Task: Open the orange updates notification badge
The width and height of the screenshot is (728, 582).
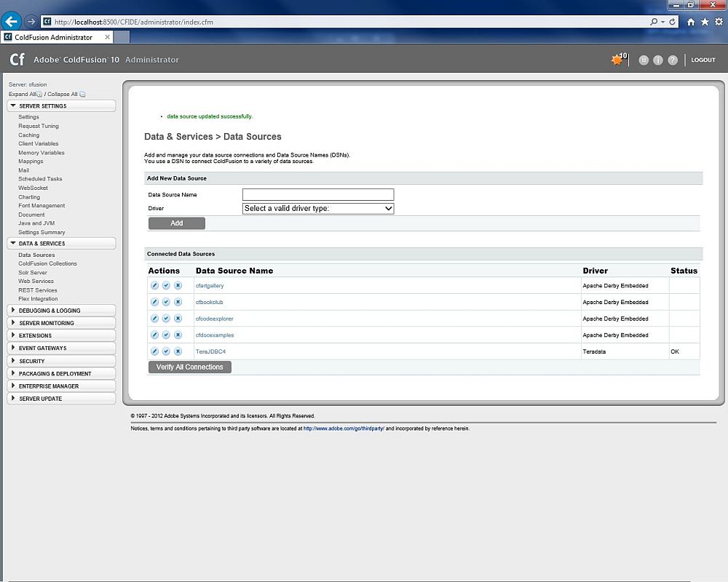Action: tap(619, 59)
